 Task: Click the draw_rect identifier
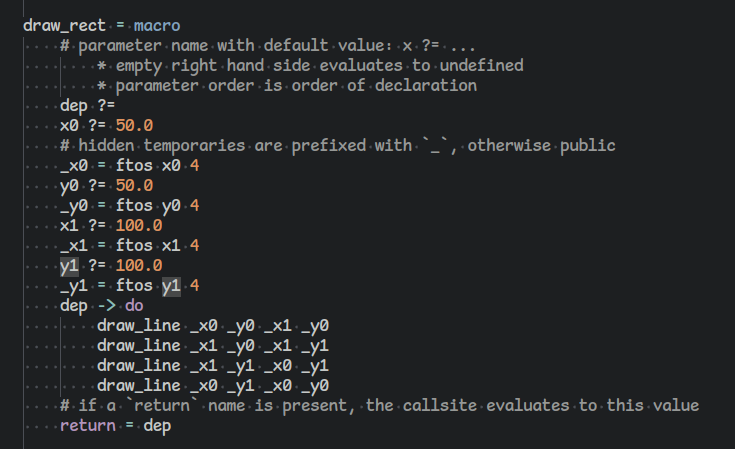click(64, 25)
